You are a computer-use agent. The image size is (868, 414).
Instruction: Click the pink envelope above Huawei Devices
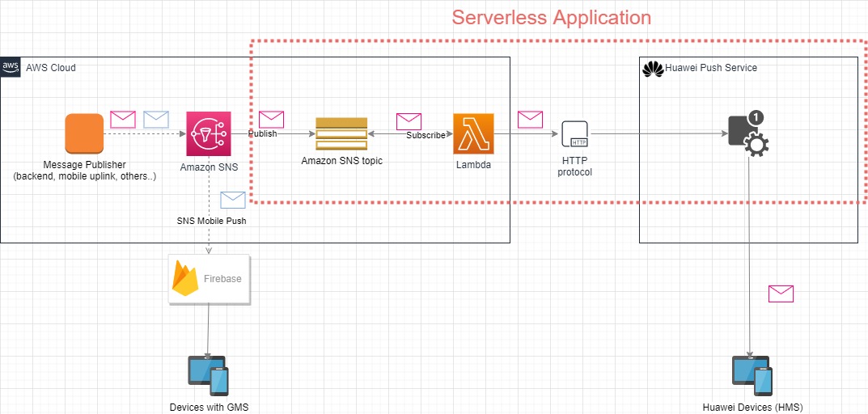(x=781, y=294)
